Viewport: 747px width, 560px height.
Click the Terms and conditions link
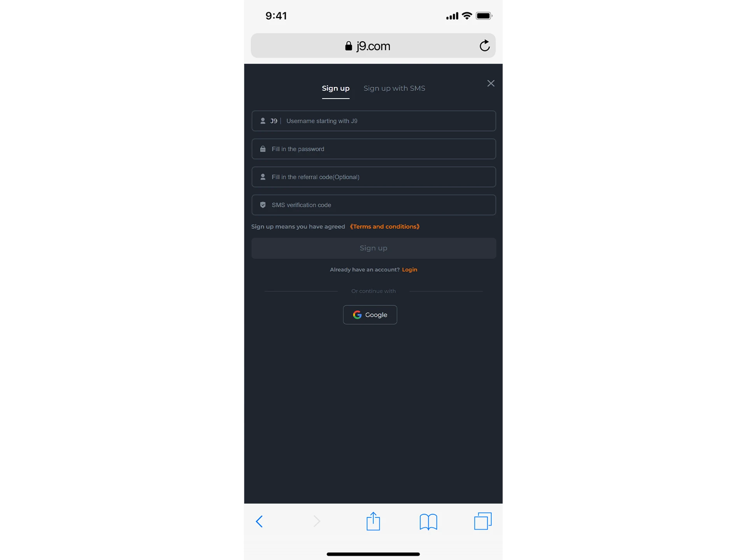(384, 226)
